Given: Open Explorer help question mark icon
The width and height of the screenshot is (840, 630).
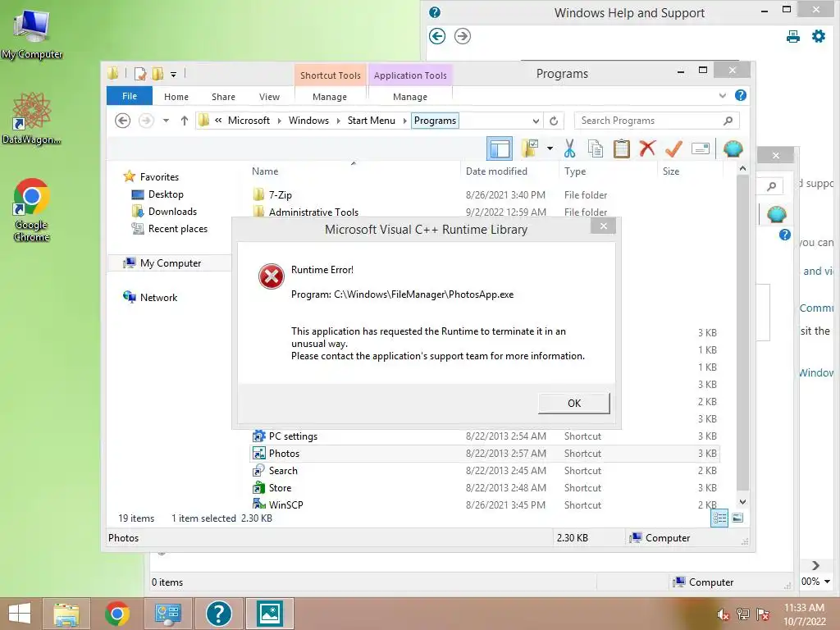Looking at the screenshot, I should pos(741,95).
